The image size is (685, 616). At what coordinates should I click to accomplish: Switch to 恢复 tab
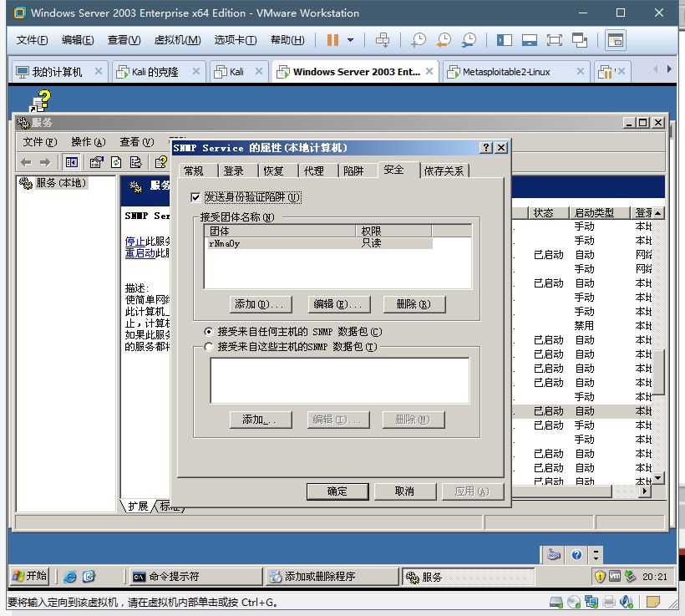click(274, 171)
